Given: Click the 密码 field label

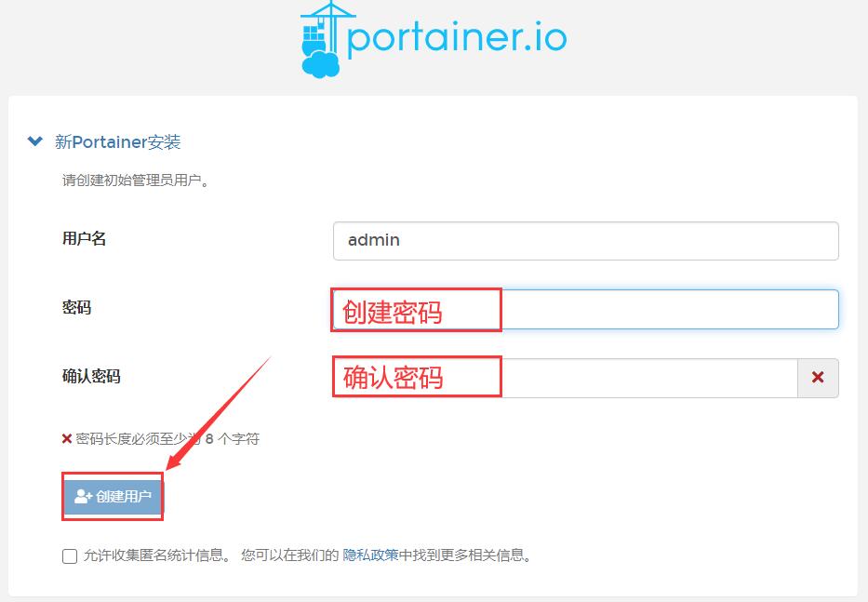Looking at the screenshot, I should coord(76,307).
